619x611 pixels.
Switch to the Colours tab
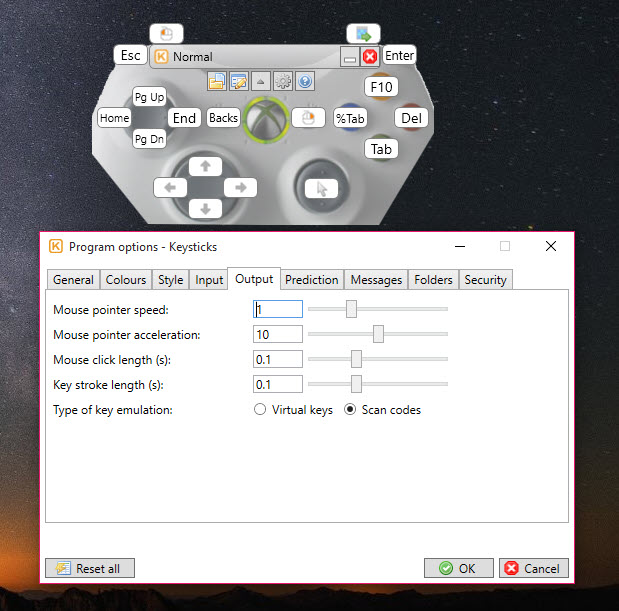pyautogui.click(x=126, y=280)
